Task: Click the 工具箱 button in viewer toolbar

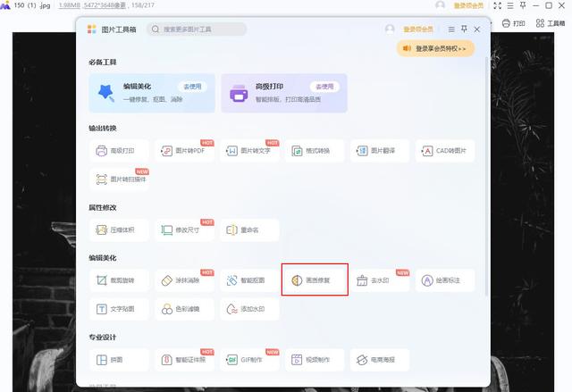Action: [x=551, y=23]
